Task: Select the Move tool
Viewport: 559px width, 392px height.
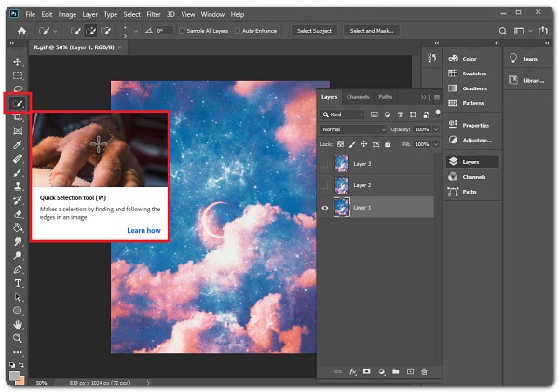Action: point(18,62)
